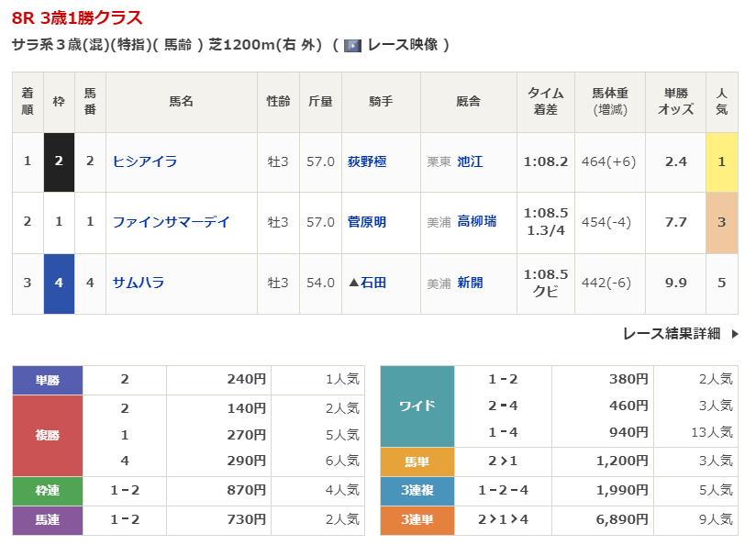Click the 単勝 payout label
The width and height of the screenshot is (756, 545).
48,380
